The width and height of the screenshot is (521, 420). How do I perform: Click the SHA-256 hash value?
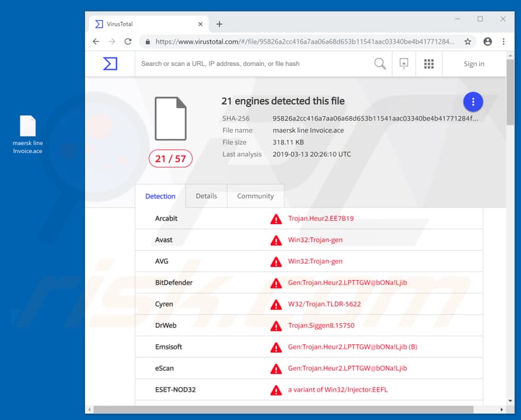click(x=375, y=118)
